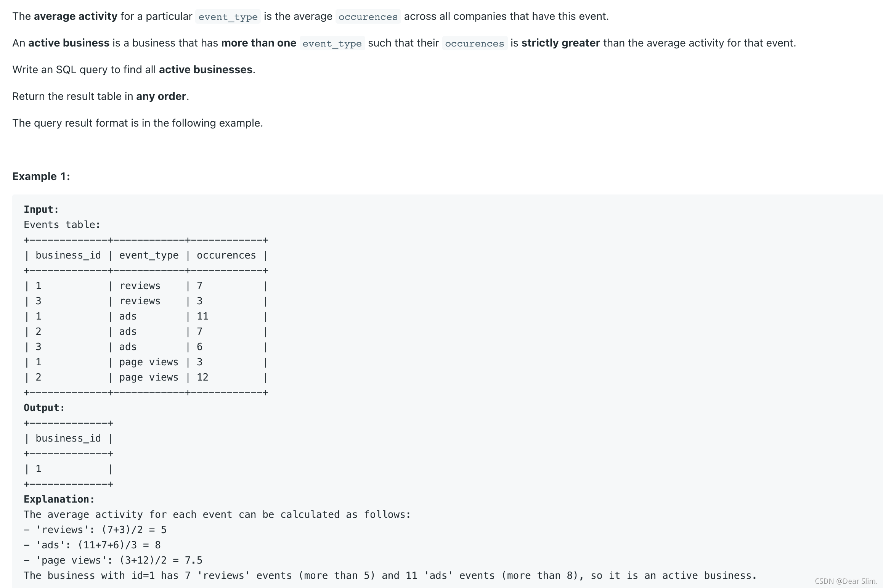Click the bold "active businesses" text
883x588 pixels.
205,70
